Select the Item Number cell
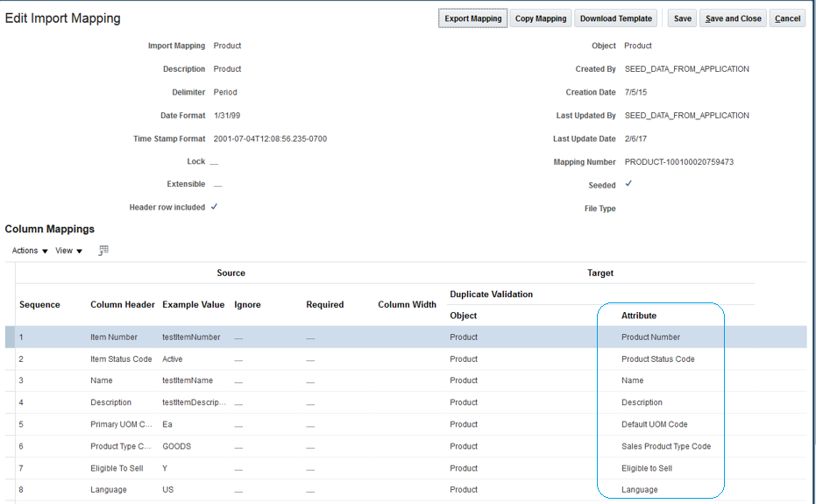The height and width of the screenshot is (504, 816). [x=113, y=337]
